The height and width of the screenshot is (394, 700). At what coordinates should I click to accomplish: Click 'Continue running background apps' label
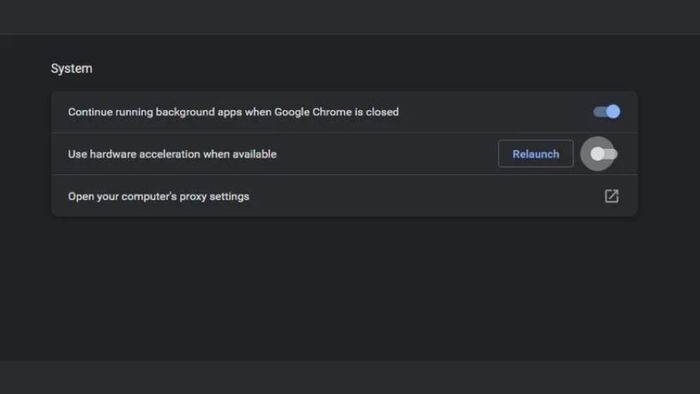point(233,112)
